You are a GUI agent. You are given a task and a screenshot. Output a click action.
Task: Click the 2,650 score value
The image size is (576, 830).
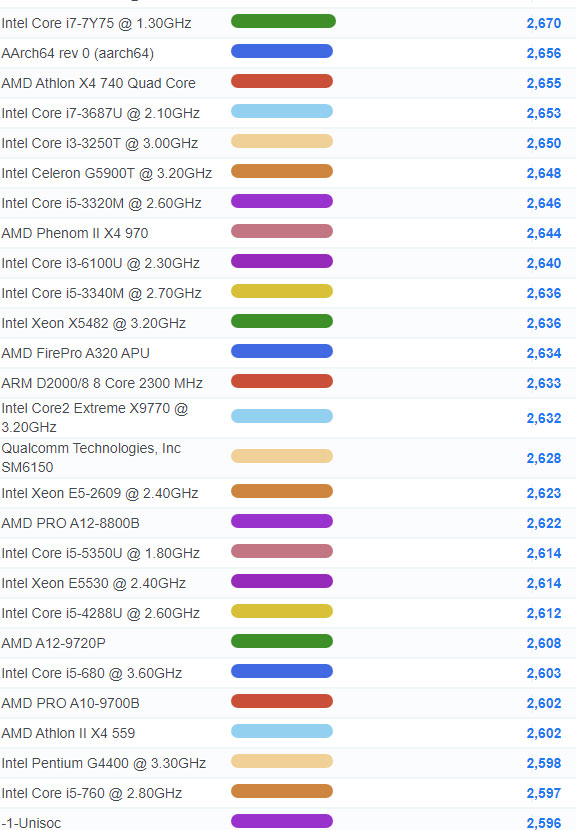click(544, 143)
